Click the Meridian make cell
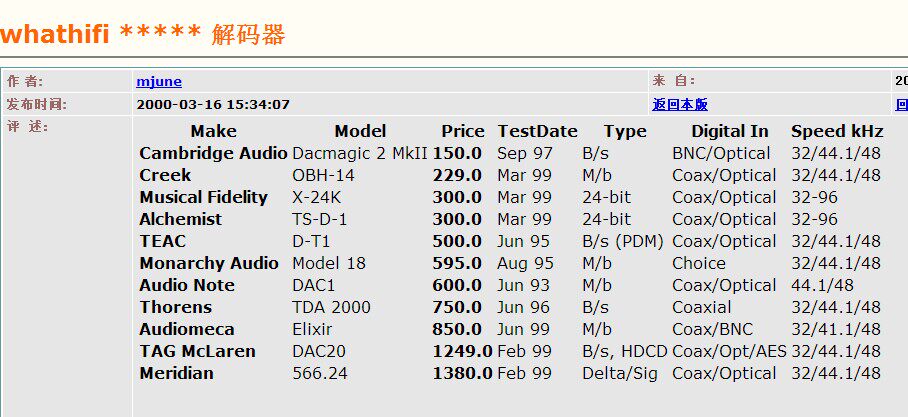The image size is (908, 417). [176, 374]
